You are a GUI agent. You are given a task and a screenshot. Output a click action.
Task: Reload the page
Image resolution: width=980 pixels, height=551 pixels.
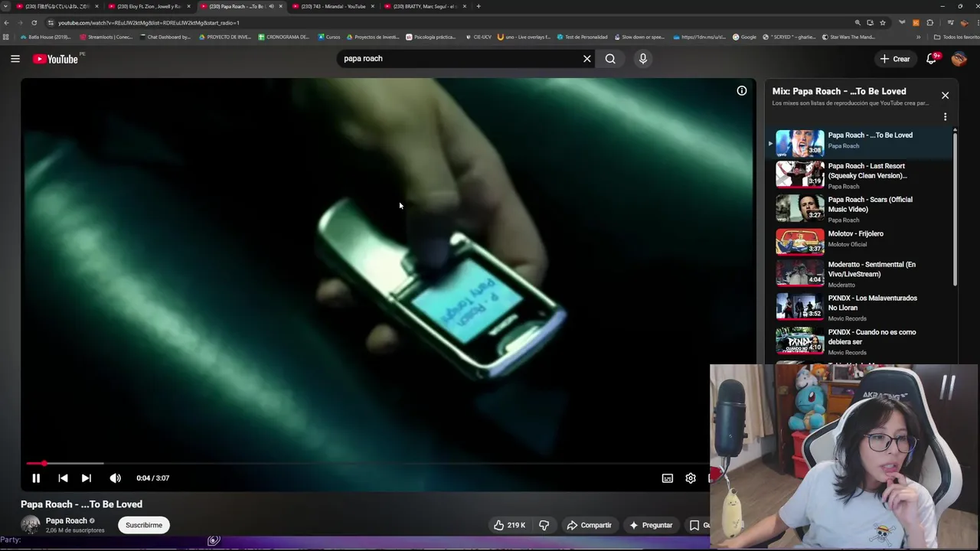[x=34, y=22]
